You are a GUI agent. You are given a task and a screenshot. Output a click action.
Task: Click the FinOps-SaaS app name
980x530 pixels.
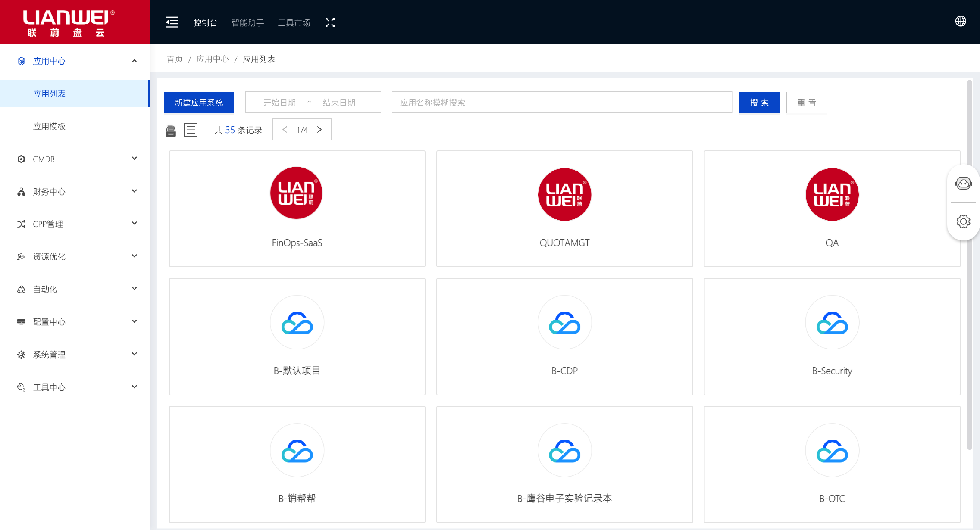click(x=297, y=243)
